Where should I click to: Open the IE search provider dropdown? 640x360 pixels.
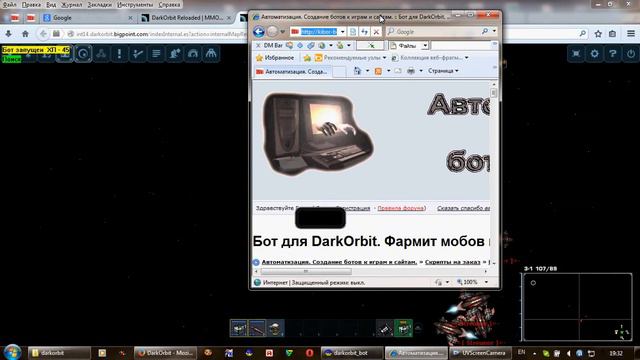click(x=494, y=31)
